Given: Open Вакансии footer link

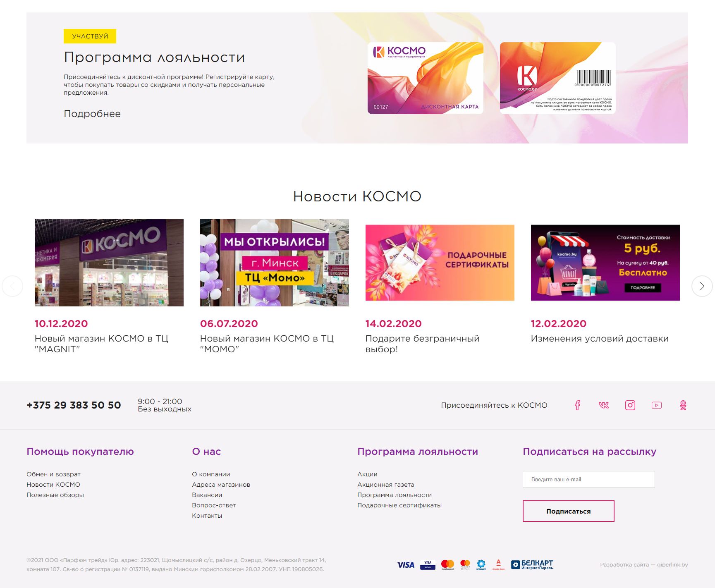Looking at the screenshot, I should (207, 495).
